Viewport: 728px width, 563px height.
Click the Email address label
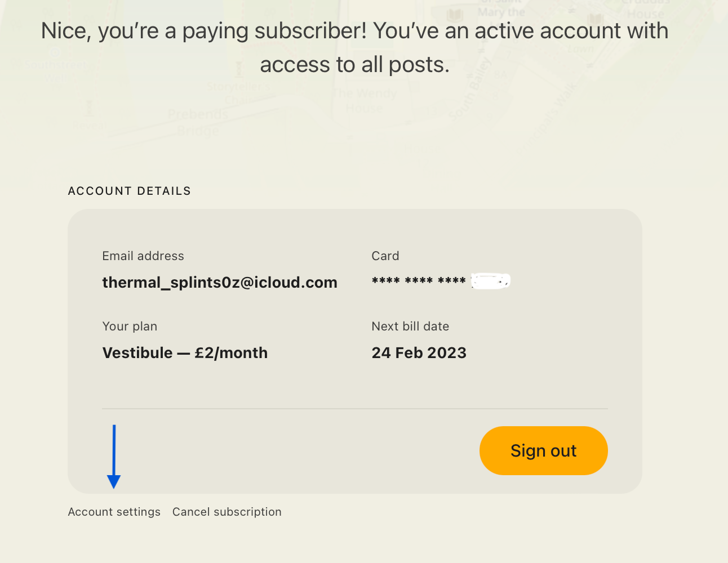tap(143, 256)
